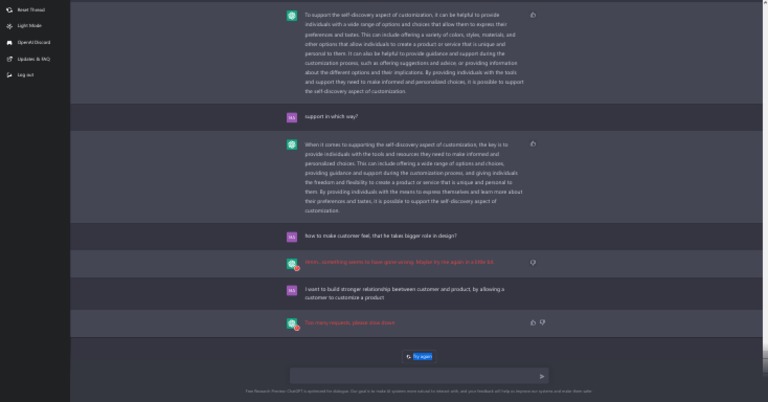Thumbs up the 'When it comes to supporting' response

click(x=533, y=144)
